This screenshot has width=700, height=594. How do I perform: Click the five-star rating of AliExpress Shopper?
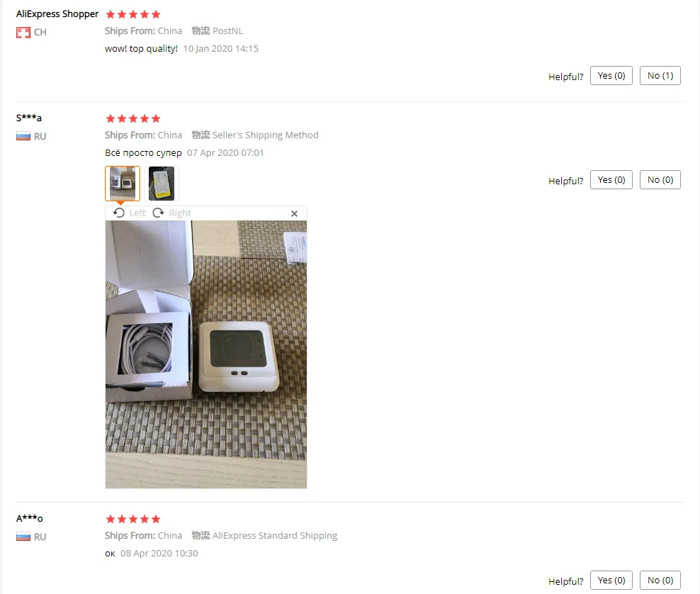pyautogui.click(x=133, y=14)
